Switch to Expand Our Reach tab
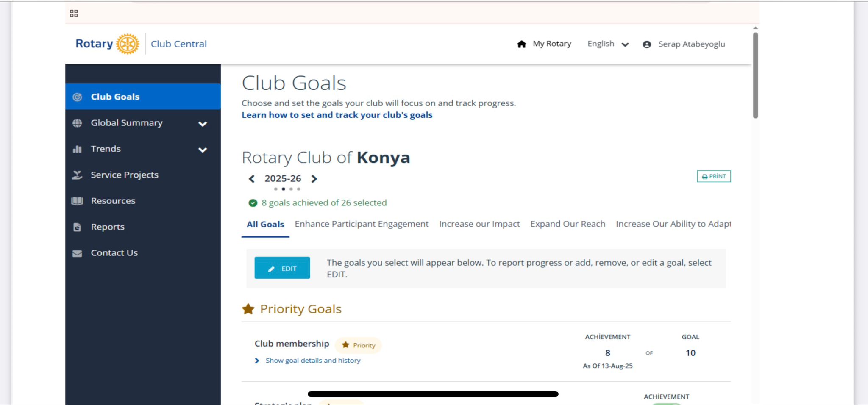Image resolution: width=868 pixels, height=405 pixels. tap(568, 224)
